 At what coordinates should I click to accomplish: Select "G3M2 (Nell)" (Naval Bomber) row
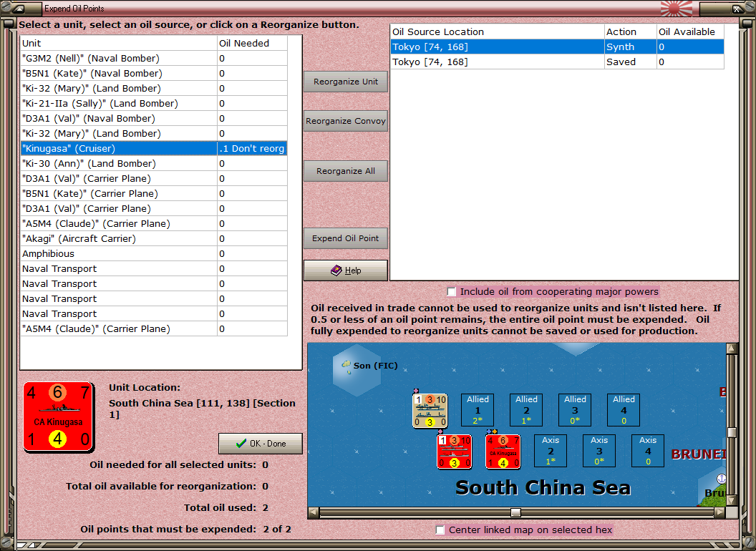(154, 59)
